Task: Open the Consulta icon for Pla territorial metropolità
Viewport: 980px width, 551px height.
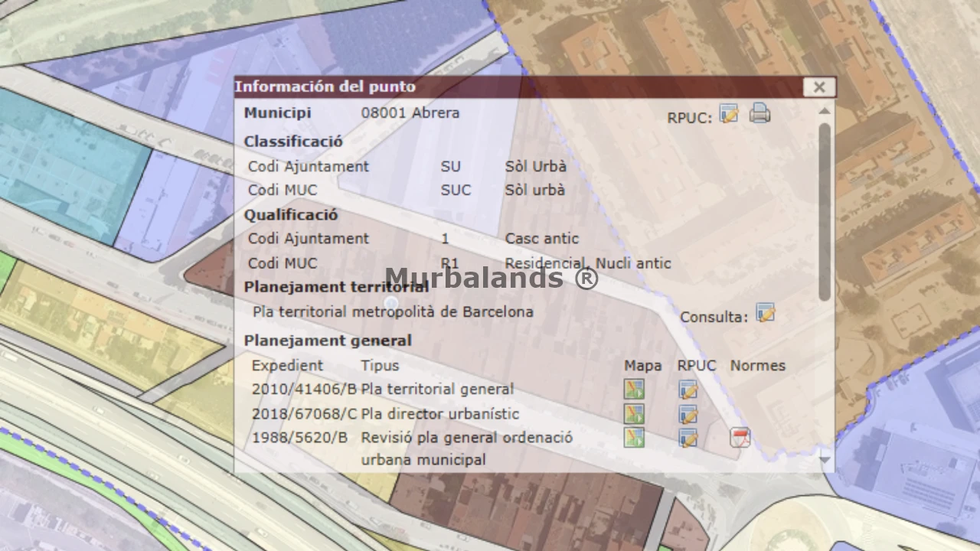Action: pyautogui.click(x=765, y=312)
